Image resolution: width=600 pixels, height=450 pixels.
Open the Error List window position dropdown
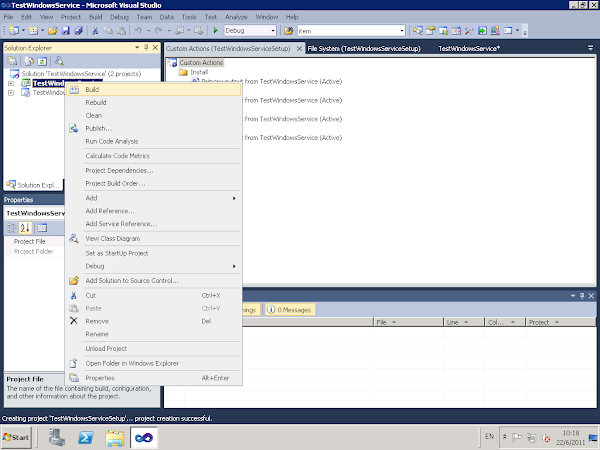pyautogui.click(x=573, y=296)
